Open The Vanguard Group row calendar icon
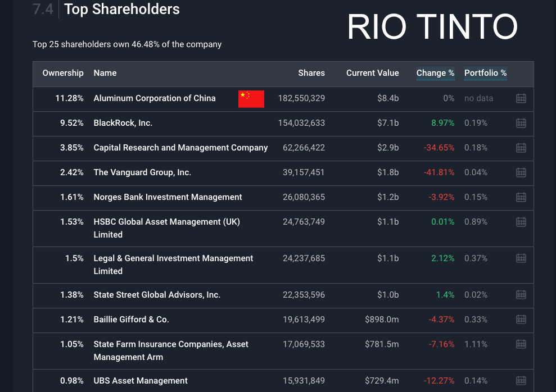 click(x=521, y=172)
